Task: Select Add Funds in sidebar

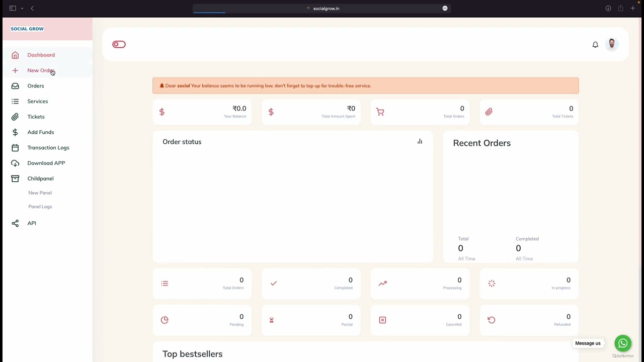Action: pos(41,132)
